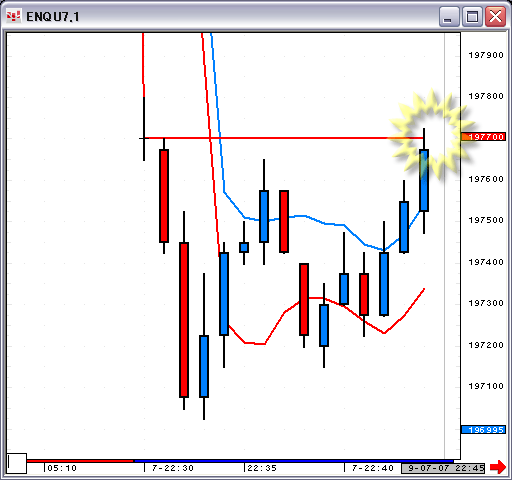This screenshot has width=512, height=480.
Task: Click the 7-22:30 time axis label
Action: [x=173, y=468]
